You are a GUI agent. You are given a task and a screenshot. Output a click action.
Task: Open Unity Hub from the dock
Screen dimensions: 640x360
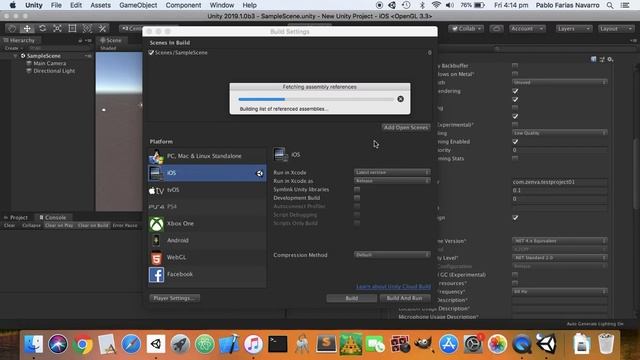tap(156, 344)
